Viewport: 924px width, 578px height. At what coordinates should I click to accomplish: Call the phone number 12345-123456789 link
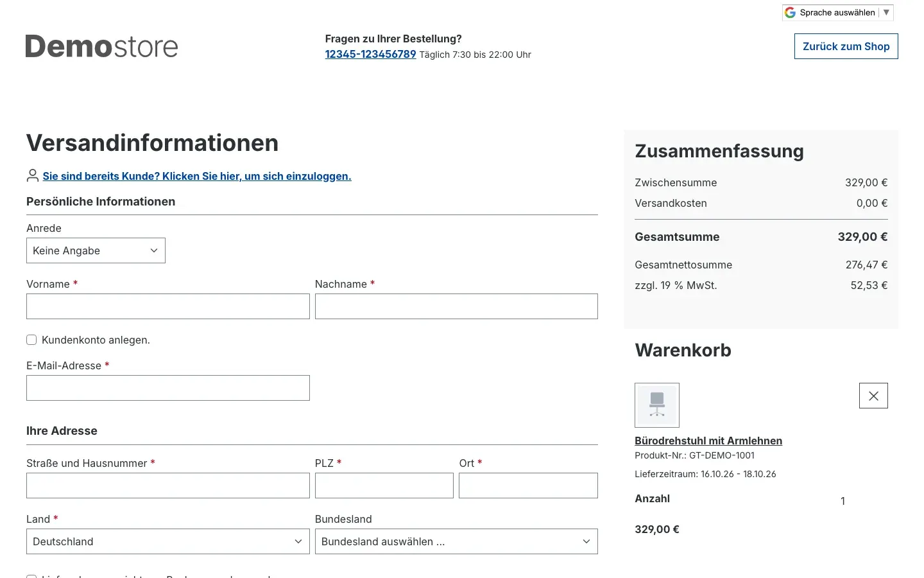370,54
